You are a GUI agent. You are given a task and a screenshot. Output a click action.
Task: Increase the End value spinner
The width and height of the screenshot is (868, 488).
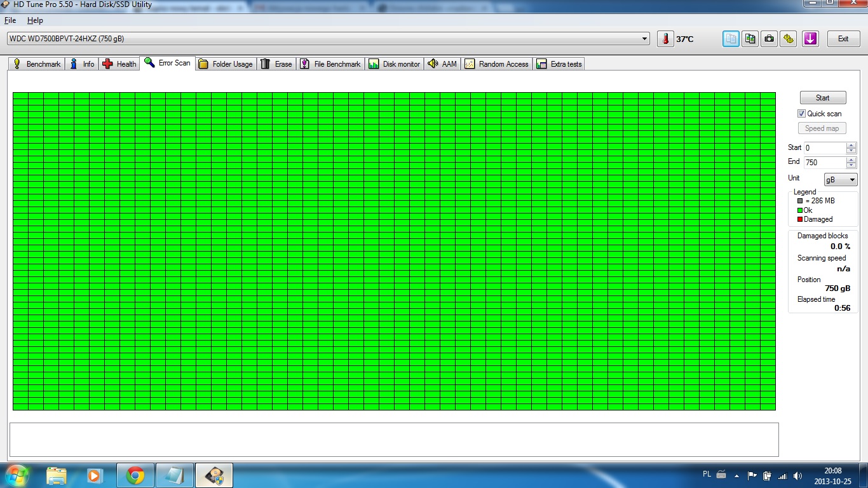[x=851, y=159]
